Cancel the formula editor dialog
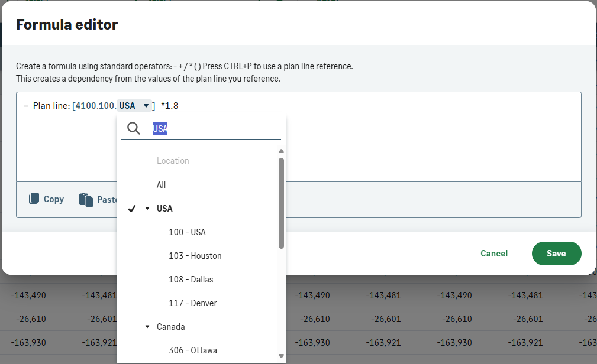Viewport: 597px width, 364px height. 493,253
